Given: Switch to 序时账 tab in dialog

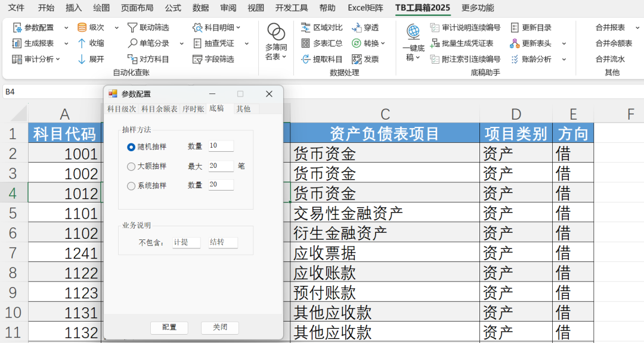Looking at the screenshot, I should (x=193, y=109).
